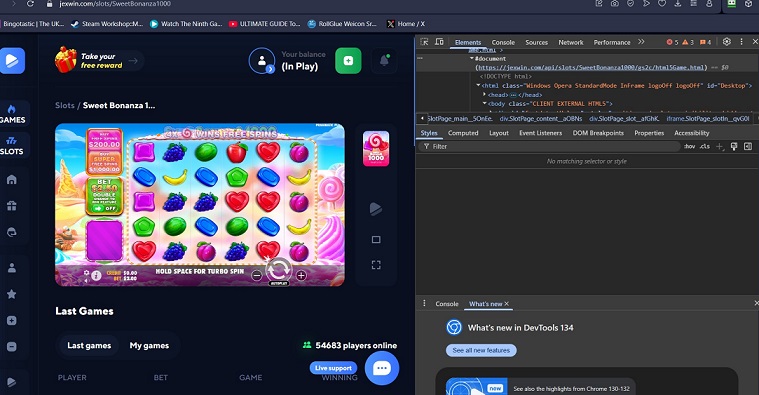The height and width of the screenshot is (395, 759).
Task: Click the green deposit plus button
Action: click(x=348, y=61)
